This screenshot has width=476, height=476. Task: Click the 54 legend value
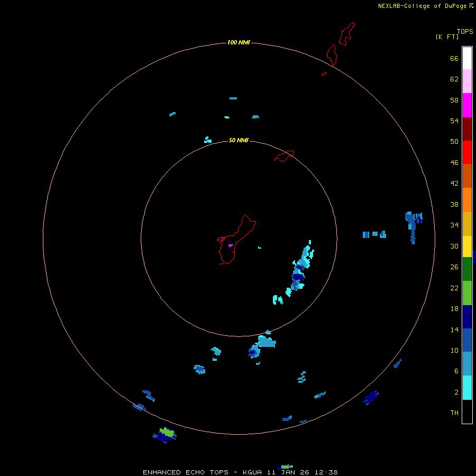[454, 121]
